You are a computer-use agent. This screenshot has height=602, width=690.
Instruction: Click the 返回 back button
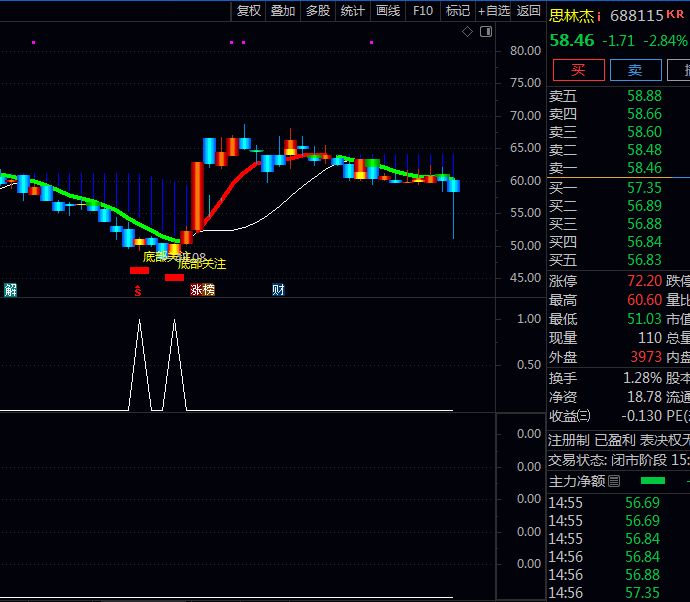528,11
